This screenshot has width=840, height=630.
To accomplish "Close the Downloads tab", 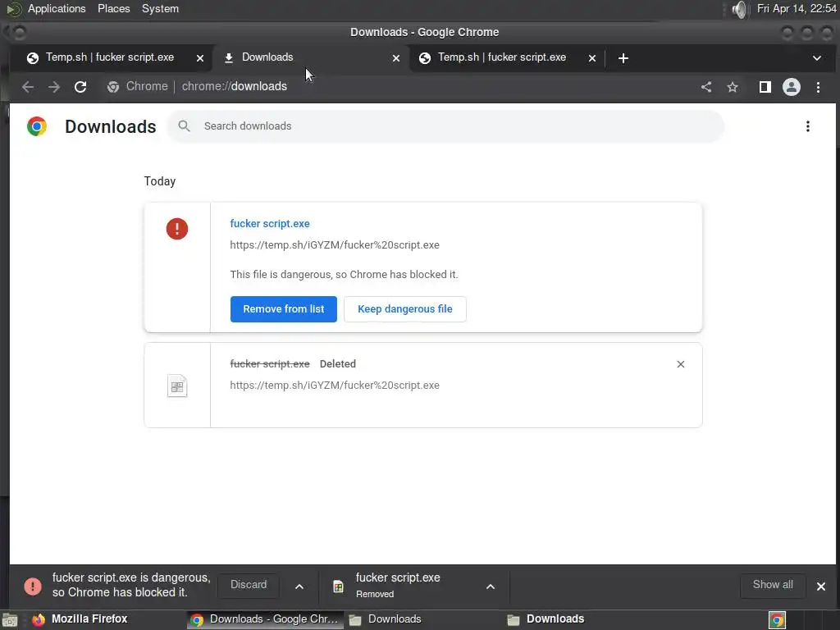I will (396, 58).
